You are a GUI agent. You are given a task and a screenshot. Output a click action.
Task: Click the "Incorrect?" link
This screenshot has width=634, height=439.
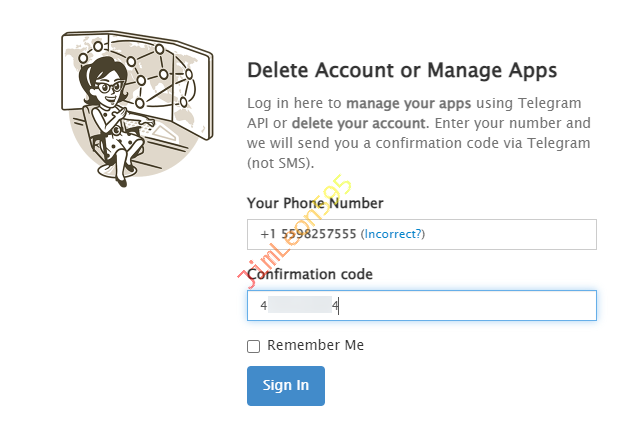(x=393, y=234)
